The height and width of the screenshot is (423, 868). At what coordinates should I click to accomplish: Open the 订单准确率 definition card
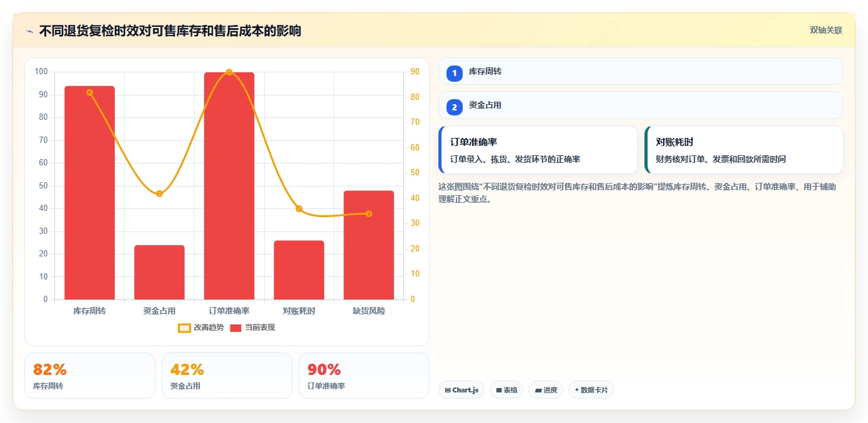pyautogui.click(x=538, y=150)
